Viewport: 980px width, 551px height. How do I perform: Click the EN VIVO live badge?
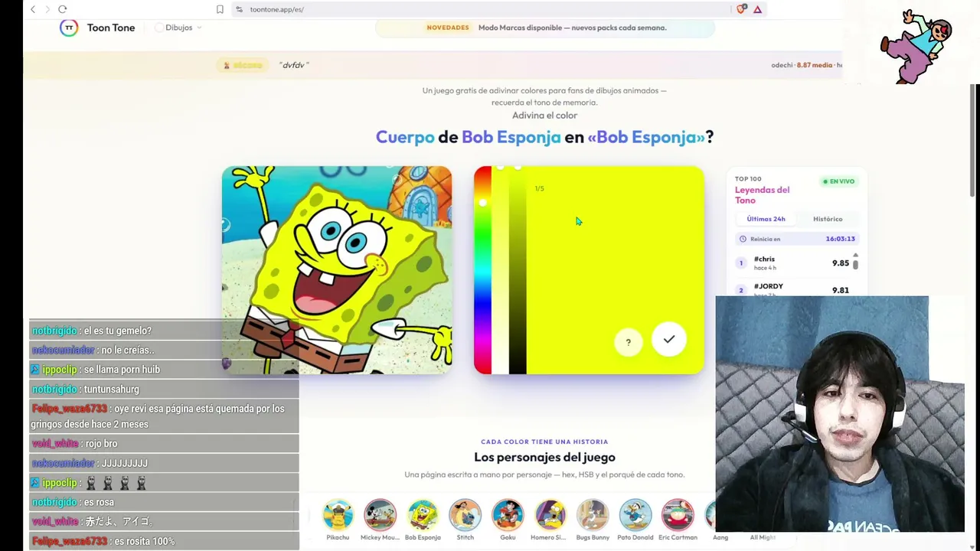[838, 181]
